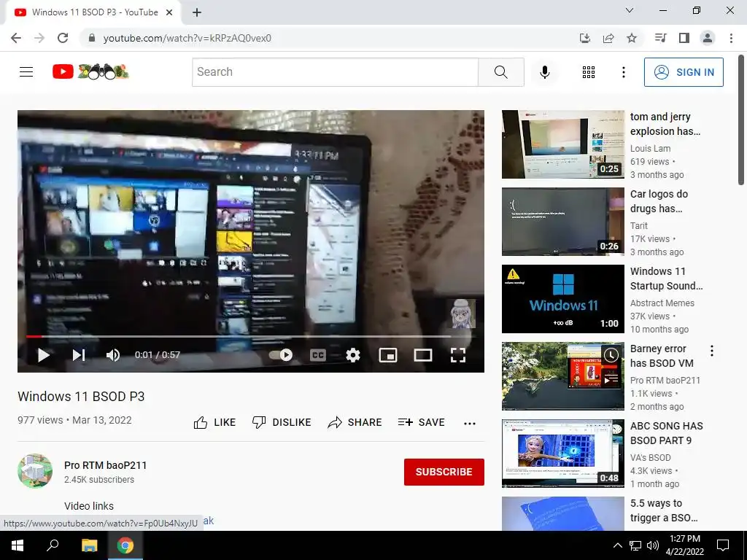Switch to theater mode
The image size is (747, 560).
(423, 355)
